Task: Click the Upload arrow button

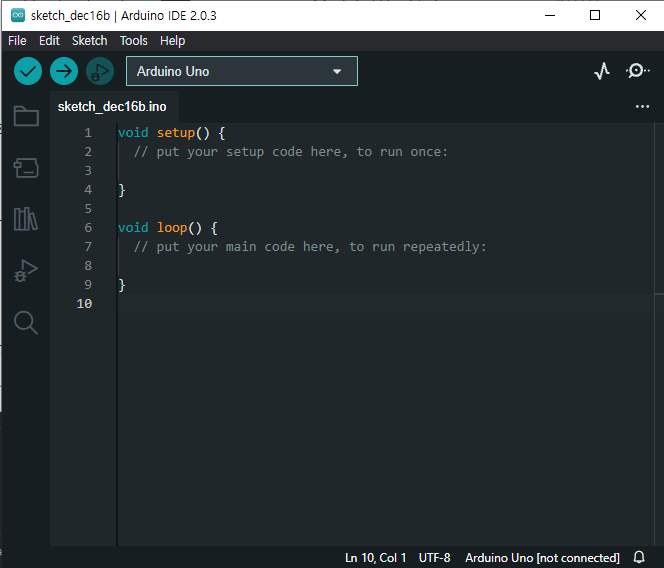Action: 64,71
